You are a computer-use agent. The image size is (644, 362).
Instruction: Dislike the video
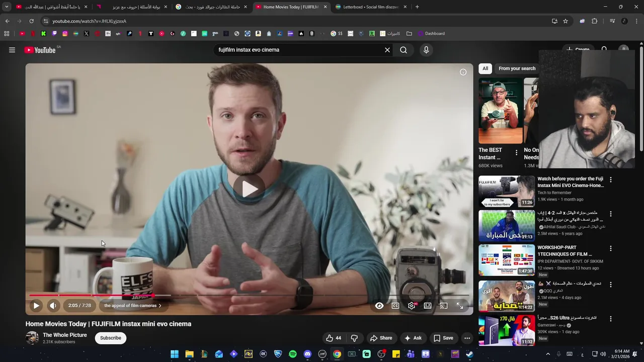[354, 338]
